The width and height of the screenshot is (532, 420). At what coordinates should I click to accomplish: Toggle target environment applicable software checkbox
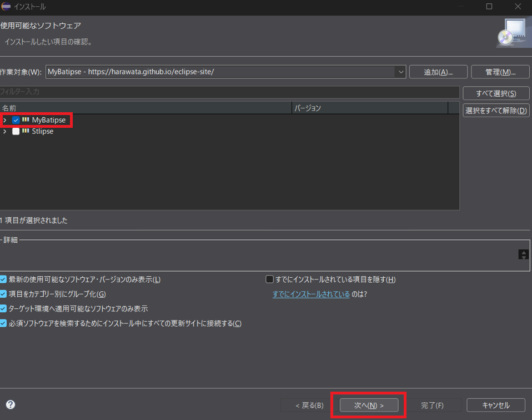click(4, 308)
